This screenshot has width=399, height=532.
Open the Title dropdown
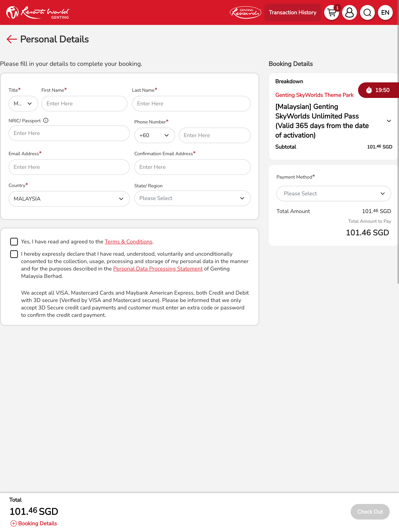pyautogui.click(x=23, y=104)
